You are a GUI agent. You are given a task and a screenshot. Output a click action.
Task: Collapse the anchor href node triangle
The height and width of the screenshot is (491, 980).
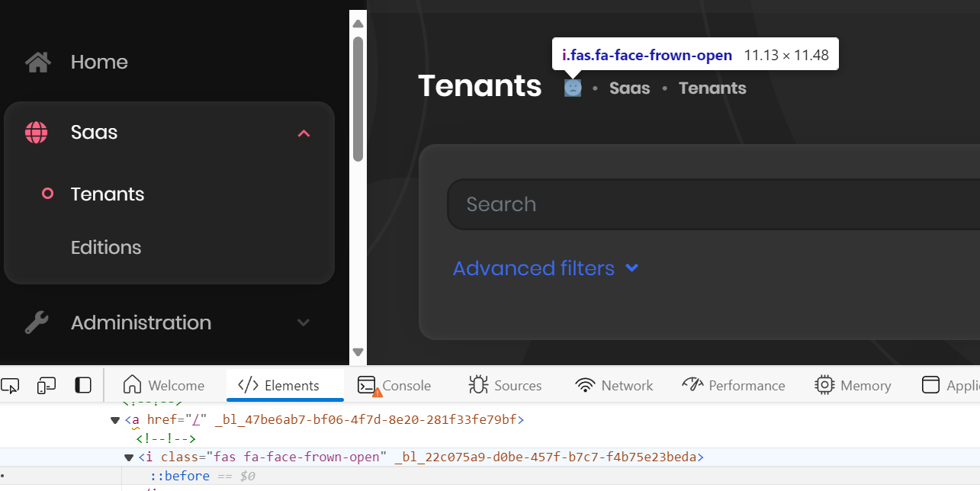click(x=115, y=420)
